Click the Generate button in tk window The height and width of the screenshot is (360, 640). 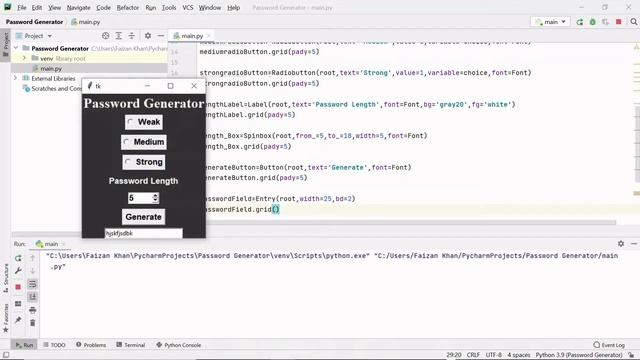pyautogui.click(x=143, y=217)
